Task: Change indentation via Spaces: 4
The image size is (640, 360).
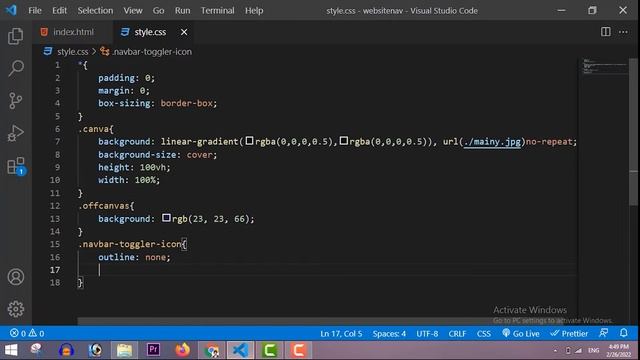Action: pos(389,333)
